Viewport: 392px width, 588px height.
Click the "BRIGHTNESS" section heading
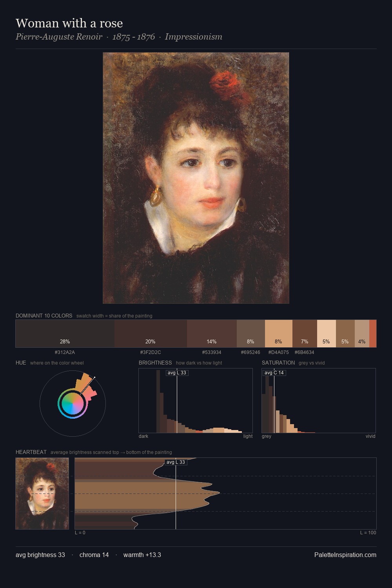point(155,363)
